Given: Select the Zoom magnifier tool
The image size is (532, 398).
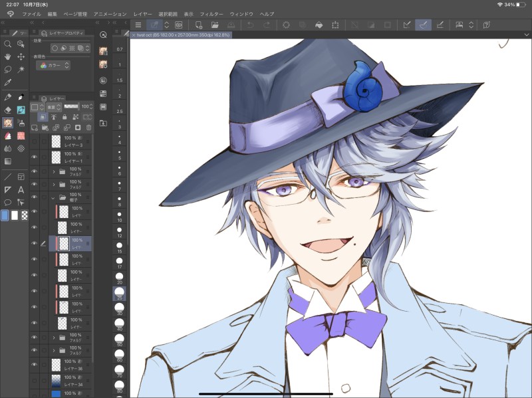Looking at the screenshot, I should tap(7, 44).
